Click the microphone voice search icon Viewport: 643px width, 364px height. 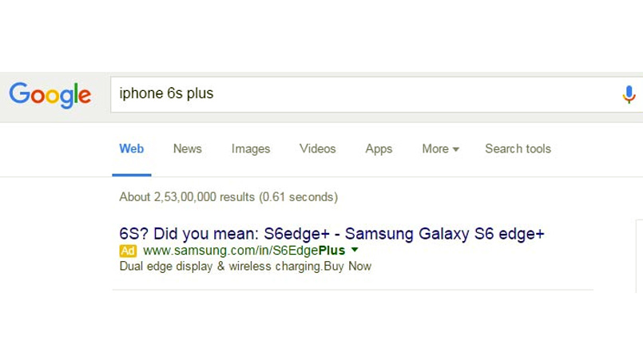629,95
